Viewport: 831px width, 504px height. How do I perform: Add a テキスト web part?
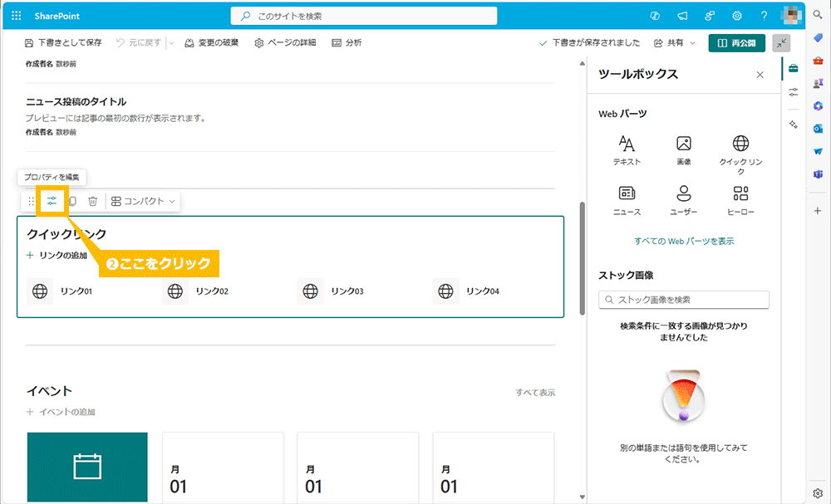(627, 150)
